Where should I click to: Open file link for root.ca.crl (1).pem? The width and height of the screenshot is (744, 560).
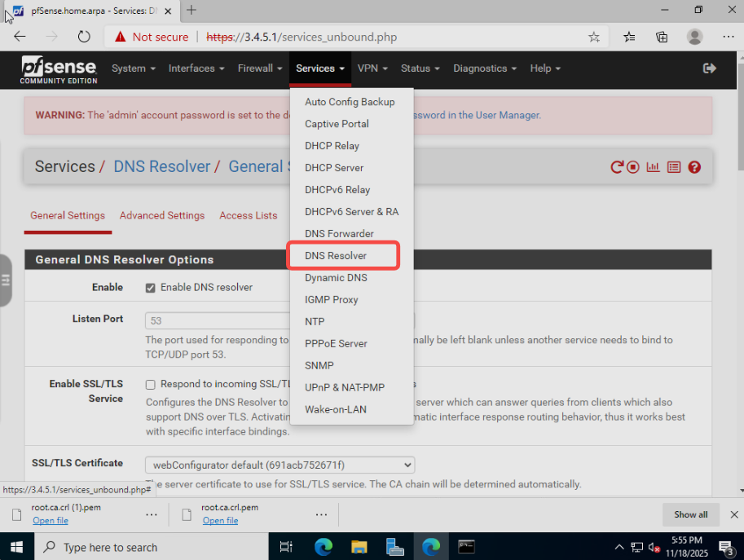coord(51,521)
